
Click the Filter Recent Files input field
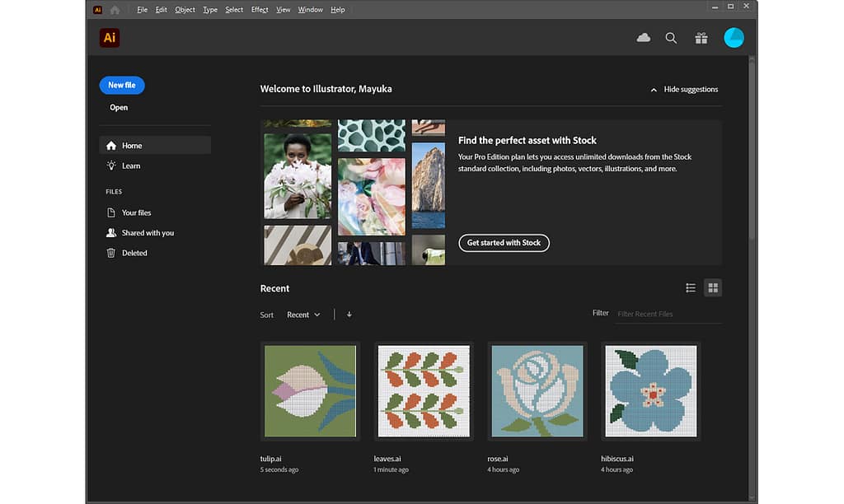tap(668, 314)
